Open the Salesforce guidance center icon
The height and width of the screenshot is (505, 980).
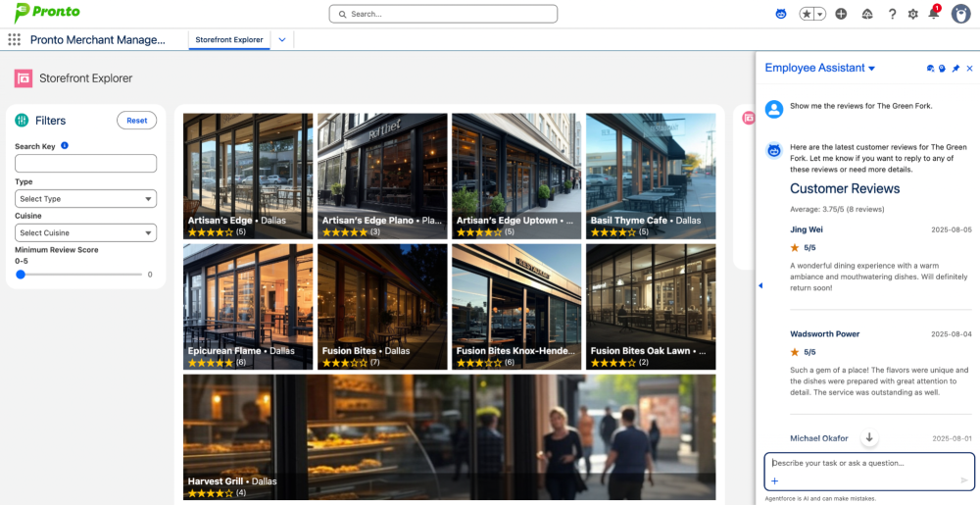pyautogui.click(x=867, y=14)
